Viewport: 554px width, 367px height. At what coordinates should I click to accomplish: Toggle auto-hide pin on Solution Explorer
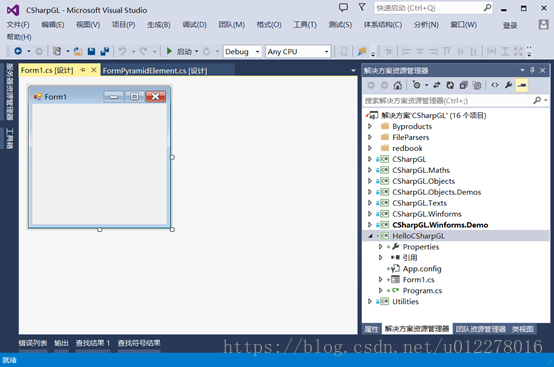click(532, 70)
